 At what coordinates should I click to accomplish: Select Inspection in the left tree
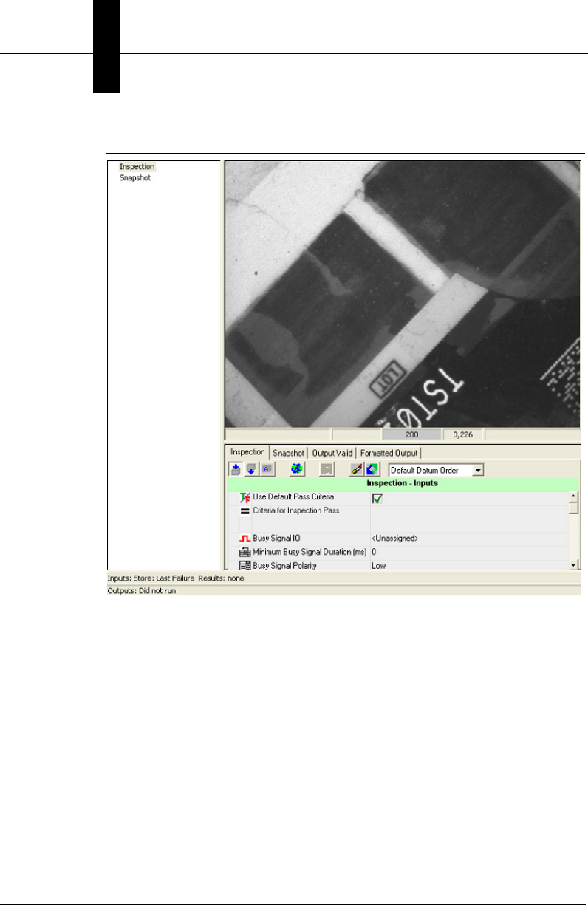click(137, 167)
